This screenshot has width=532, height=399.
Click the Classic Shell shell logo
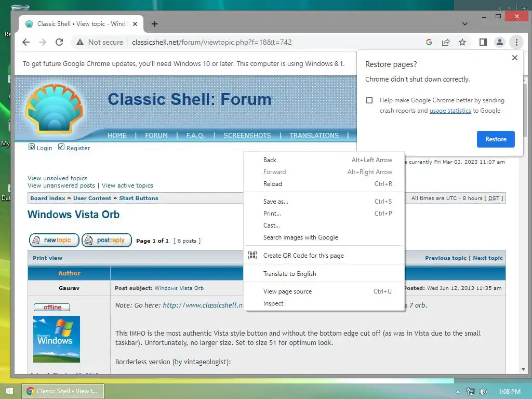[54, 109]
